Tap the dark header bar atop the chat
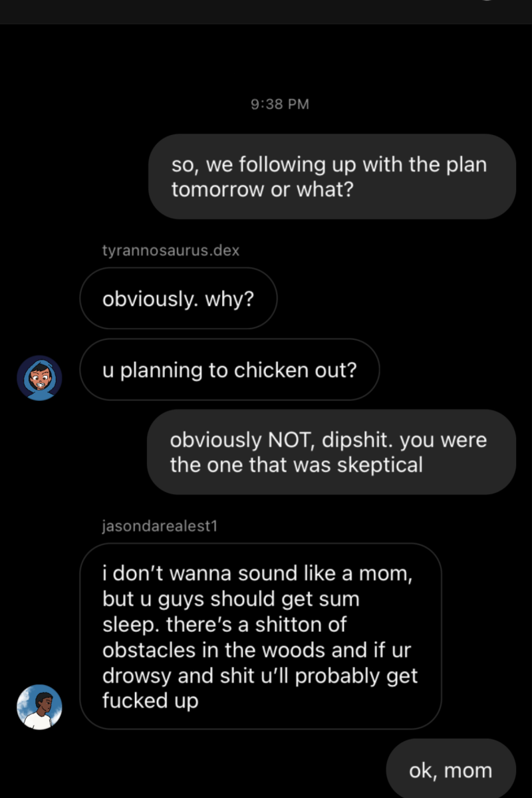The height and width of the screenshot is (798, 532). (x=266, y=11)
